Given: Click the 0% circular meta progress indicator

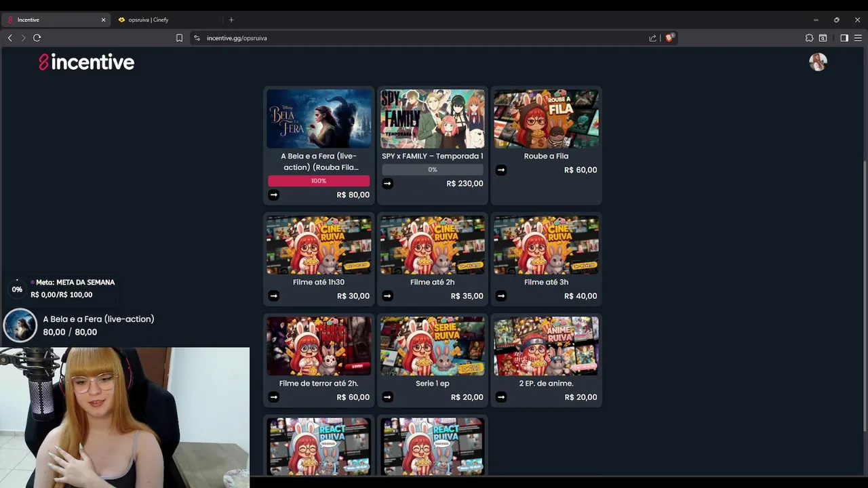Looking at the screenshot, I should (x=17, y=289).
